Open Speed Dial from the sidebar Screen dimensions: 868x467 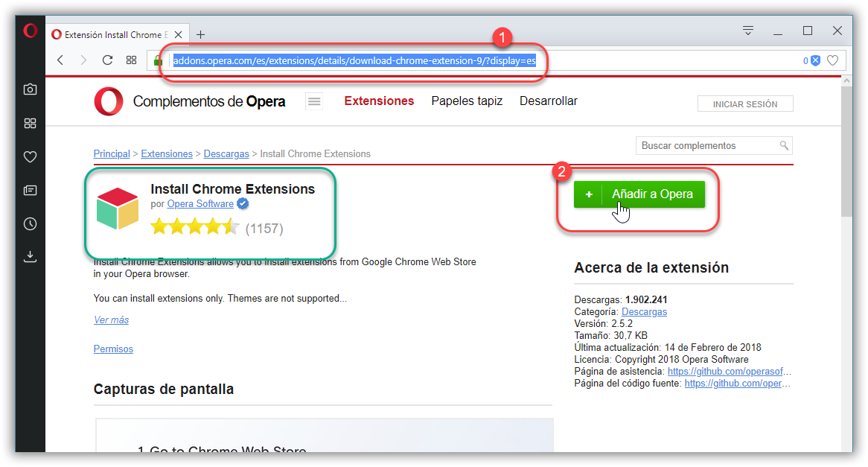(30, 123)
